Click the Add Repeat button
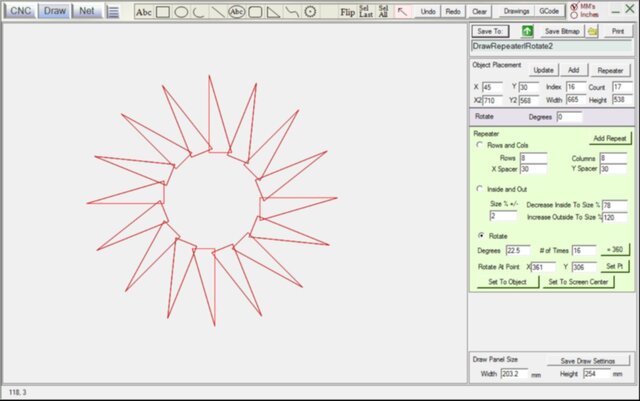 [x=610, y=138]
